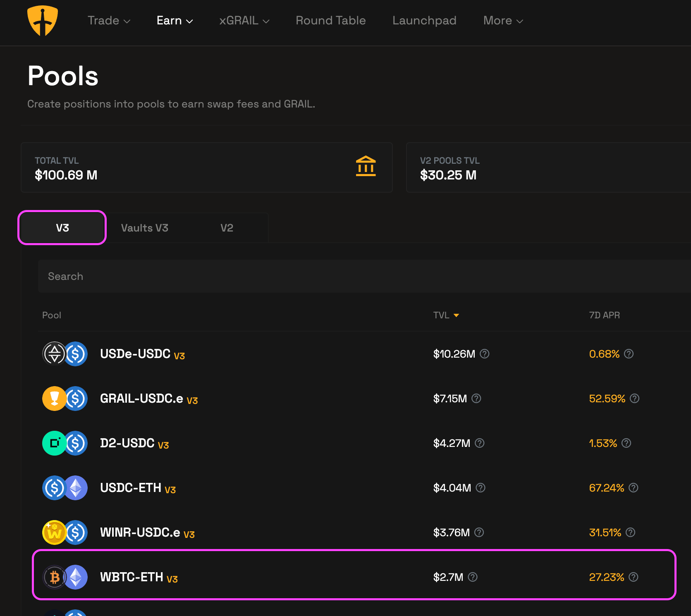Viewport: 691px width, 616px height.
Task: Expand the xGRAIL dropdown menu
Action: point(244,21)
